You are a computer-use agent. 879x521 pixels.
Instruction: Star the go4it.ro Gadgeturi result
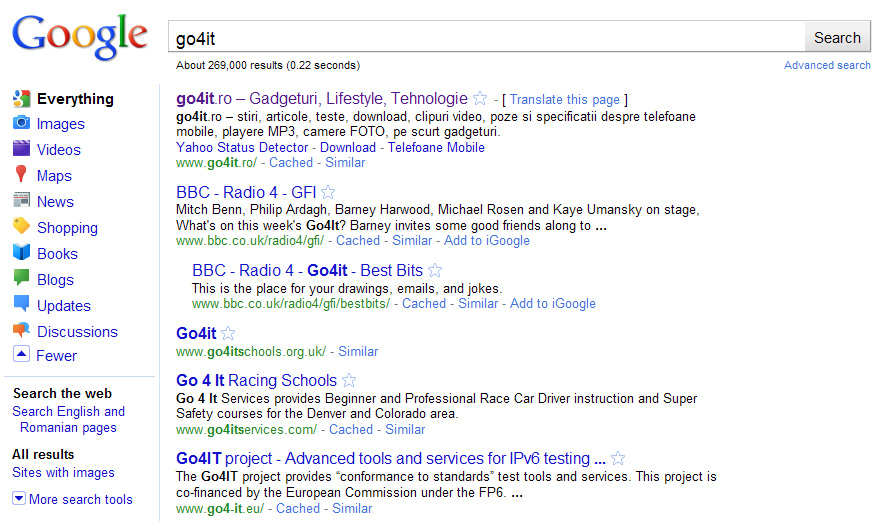point(480,99)
